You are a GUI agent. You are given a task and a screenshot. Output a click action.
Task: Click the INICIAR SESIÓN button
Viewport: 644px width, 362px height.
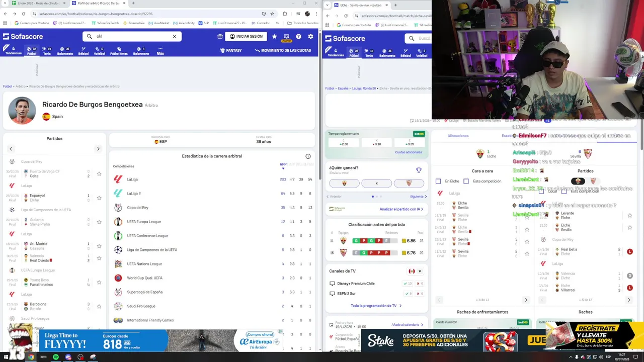coord(246,36)
